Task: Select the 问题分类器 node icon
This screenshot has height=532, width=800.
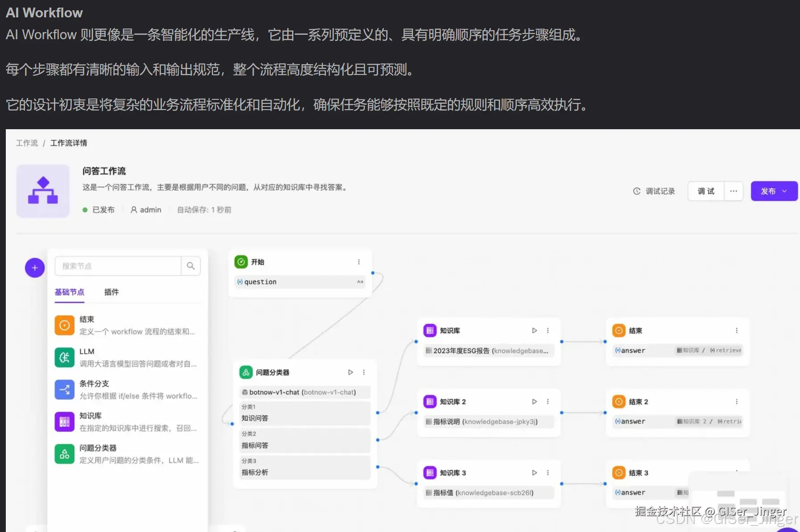Action: coord(64,454)
